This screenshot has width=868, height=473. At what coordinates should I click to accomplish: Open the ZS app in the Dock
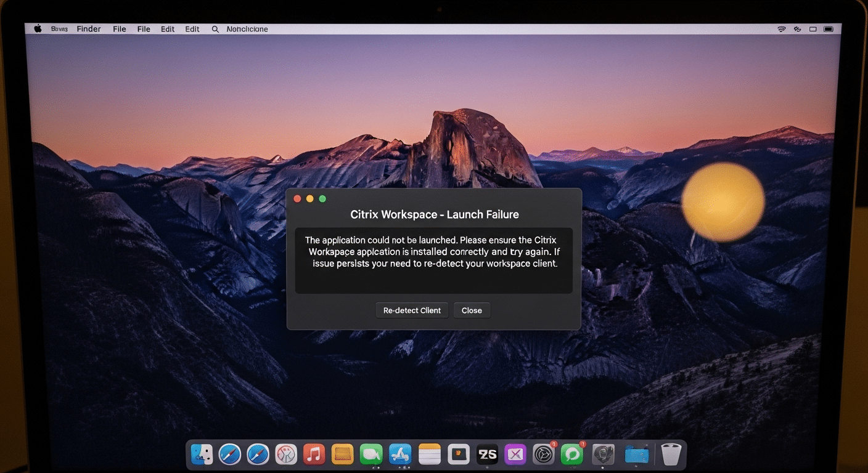pyautogui.click(x=488, y=455)
